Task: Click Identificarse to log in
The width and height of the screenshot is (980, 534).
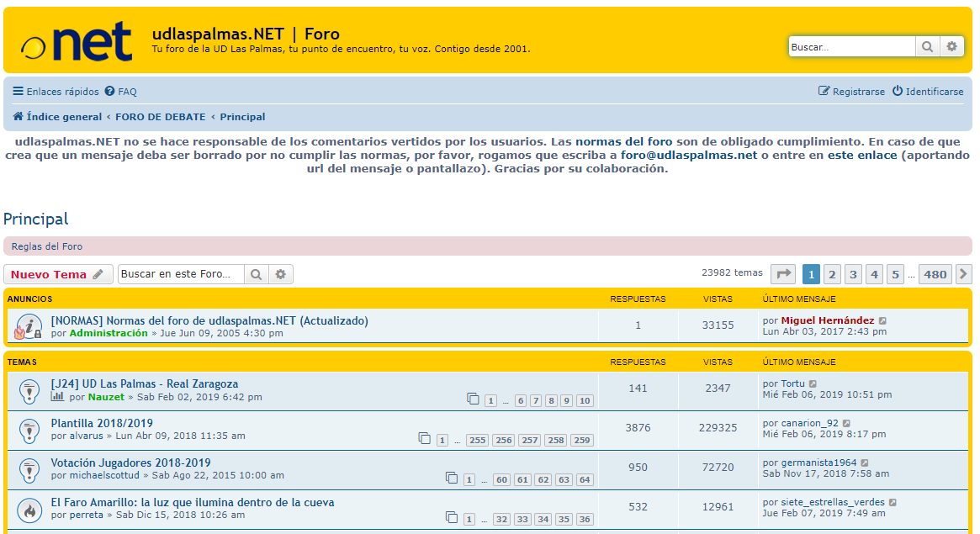Action: coord(928,91)
